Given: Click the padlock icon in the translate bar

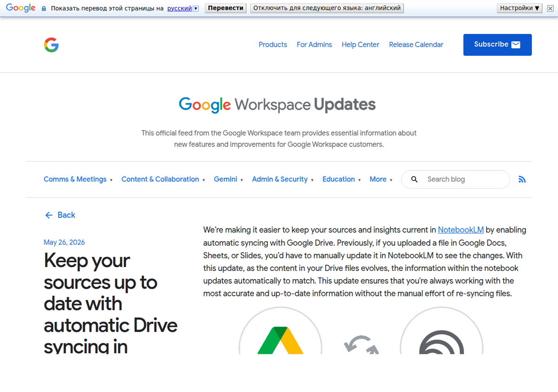Looking at the screenshot, I should tap(44, 8).
